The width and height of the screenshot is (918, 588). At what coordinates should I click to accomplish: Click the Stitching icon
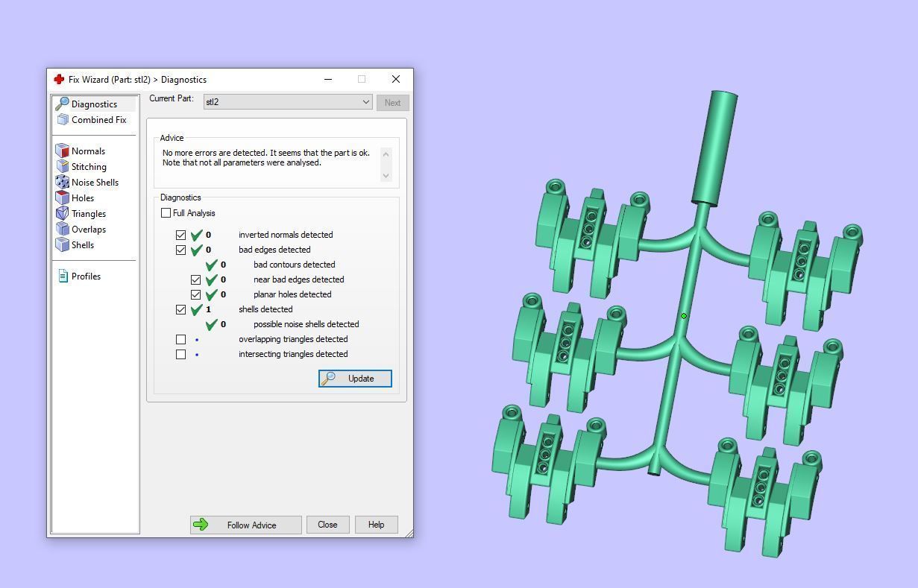pyautogui.click(x=63, y=166)
